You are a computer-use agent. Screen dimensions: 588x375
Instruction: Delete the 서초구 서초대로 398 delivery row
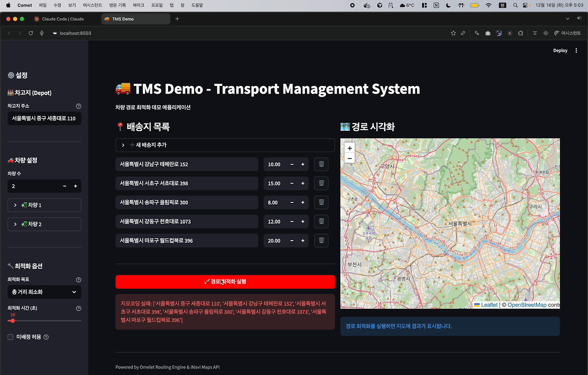pyautogui.click(x=321, y=183)
